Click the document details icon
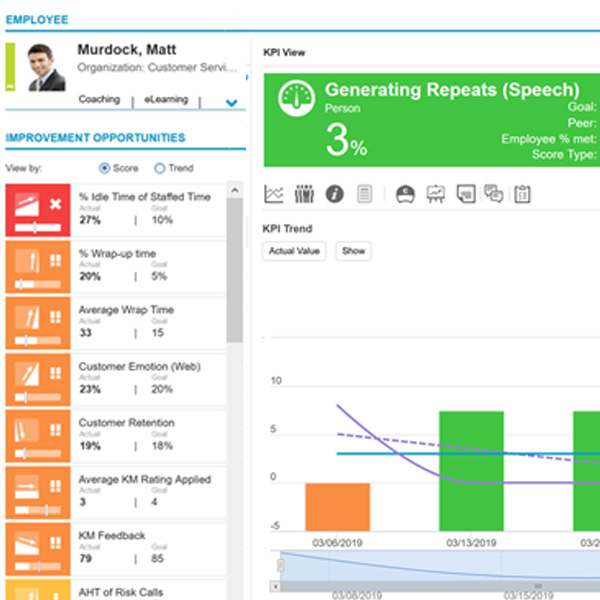Screen dimensions: 600x600 (x=365, y=193)
